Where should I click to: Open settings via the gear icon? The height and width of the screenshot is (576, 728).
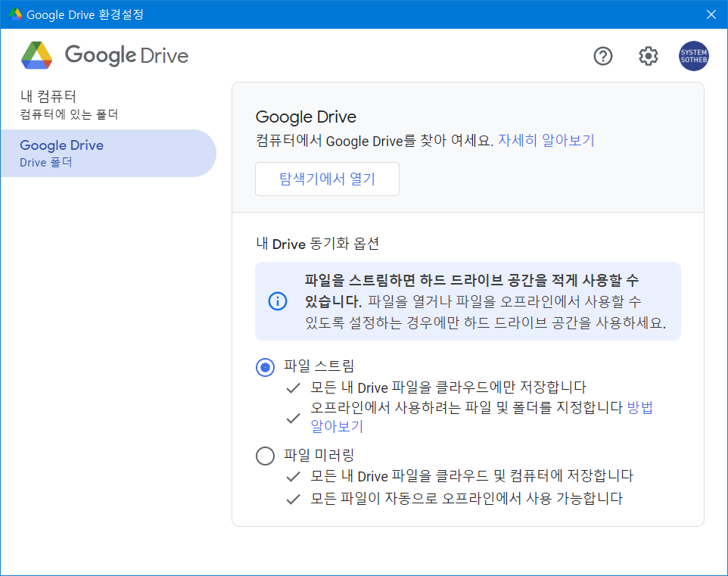click(648, 56)
